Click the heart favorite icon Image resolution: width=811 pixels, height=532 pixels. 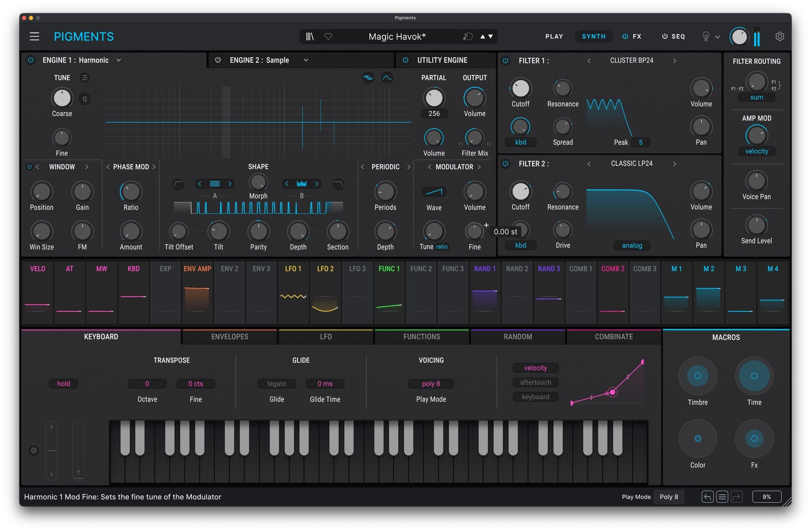(328, 36)
